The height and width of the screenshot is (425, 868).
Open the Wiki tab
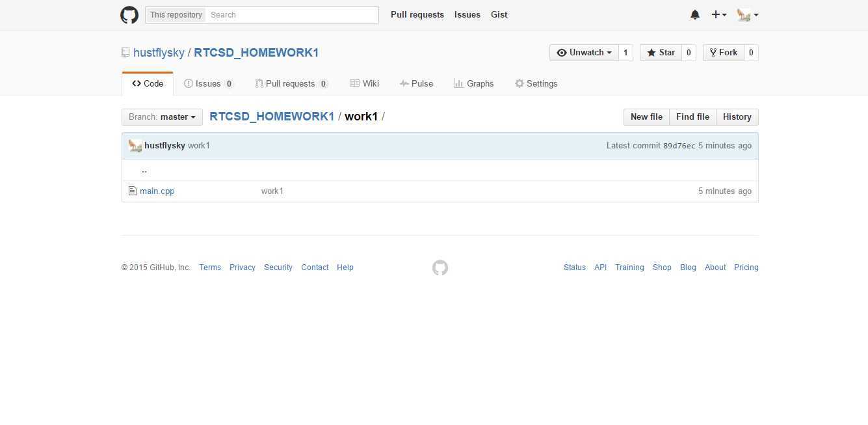click(364, 84)
